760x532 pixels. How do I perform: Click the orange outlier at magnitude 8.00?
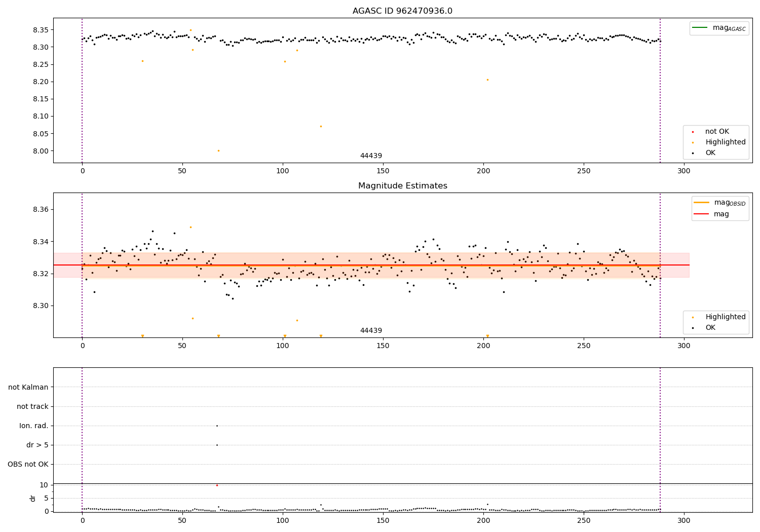(x=218, y=150)
